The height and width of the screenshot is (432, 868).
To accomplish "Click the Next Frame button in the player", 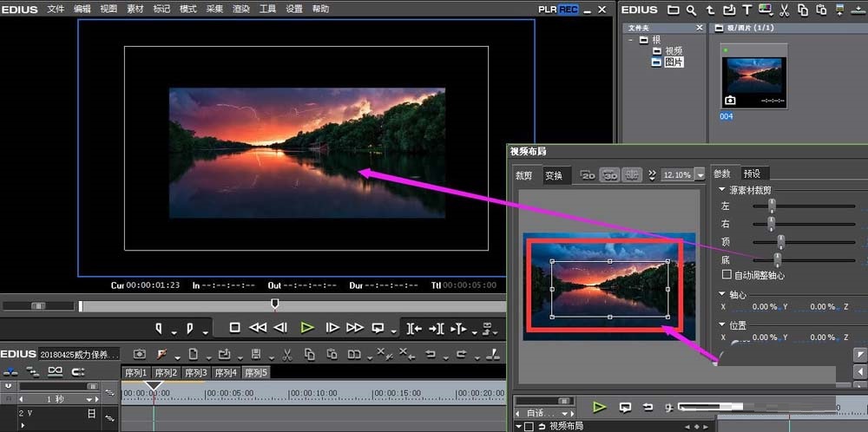I will (x=332, y=328).
